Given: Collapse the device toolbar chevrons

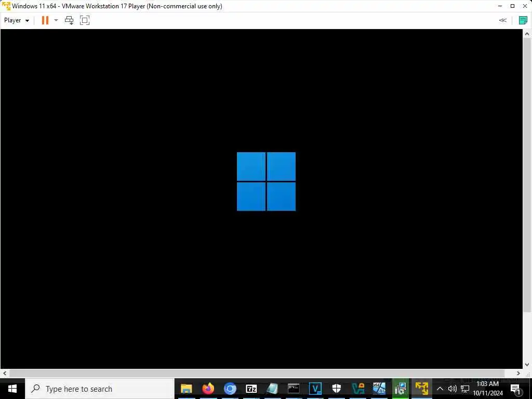Looking at the screenshot, I should coord(502,20).
